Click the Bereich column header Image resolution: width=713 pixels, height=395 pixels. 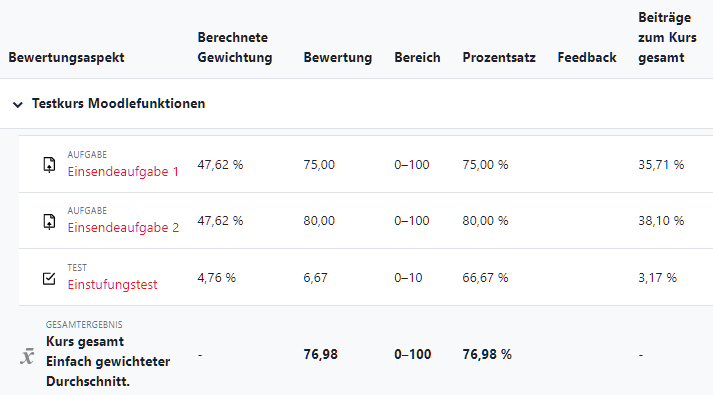417,57
